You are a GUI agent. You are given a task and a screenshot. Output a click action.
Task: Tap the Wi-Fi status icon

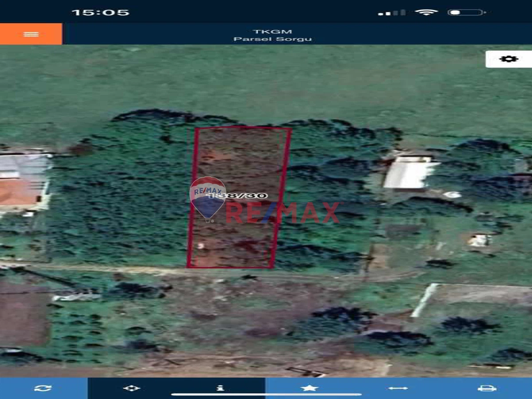[x=426, y=12]
